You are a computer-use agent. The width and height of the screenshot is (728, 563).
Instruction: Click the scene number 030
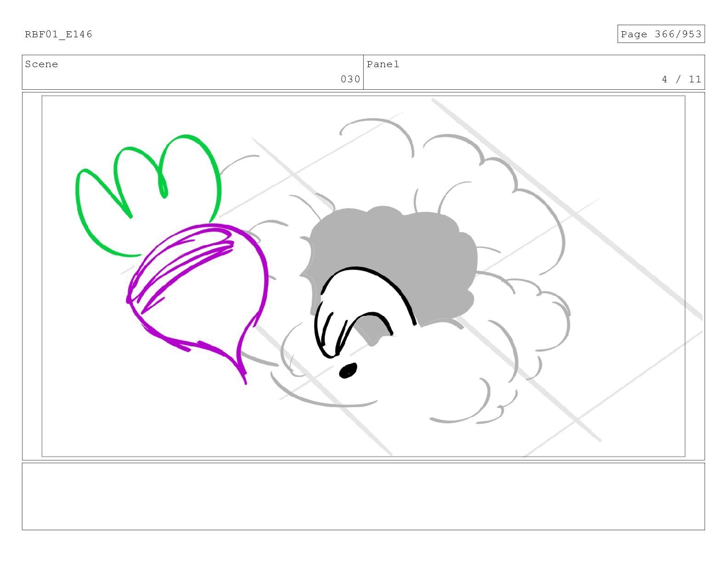coord(350,79)
